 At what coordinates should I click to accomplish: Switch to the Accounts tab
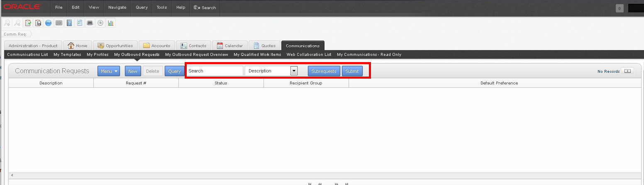click(x=156, y=46)
